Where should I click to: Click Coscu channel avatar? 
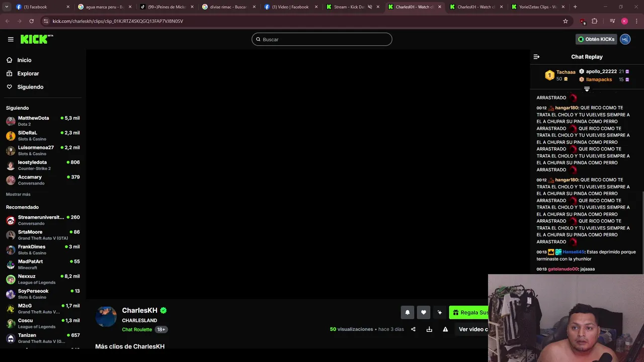pos(11,323)
